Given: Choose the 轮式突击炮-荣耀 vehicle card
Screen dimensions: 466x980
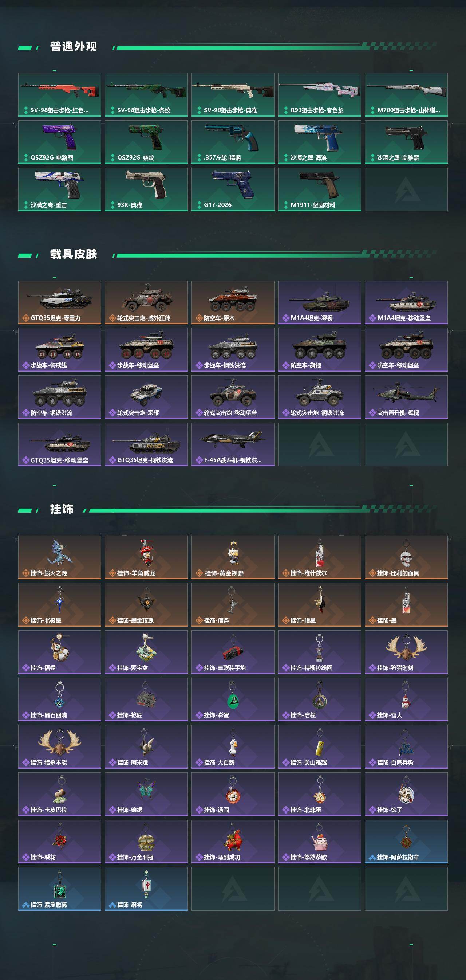Looking at the screenshot, I should click(146, 397).
